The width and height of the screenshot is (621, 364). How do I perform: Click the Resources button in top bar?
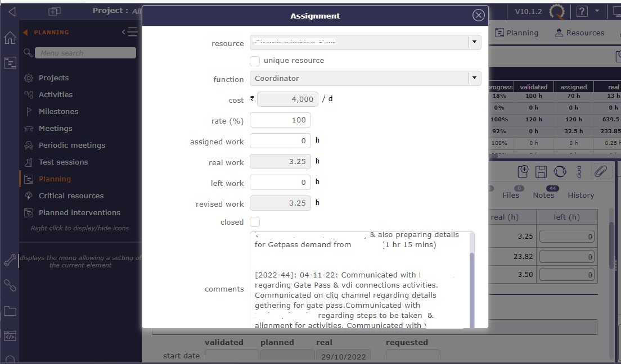pyautogui.click(x=579, y=33)
